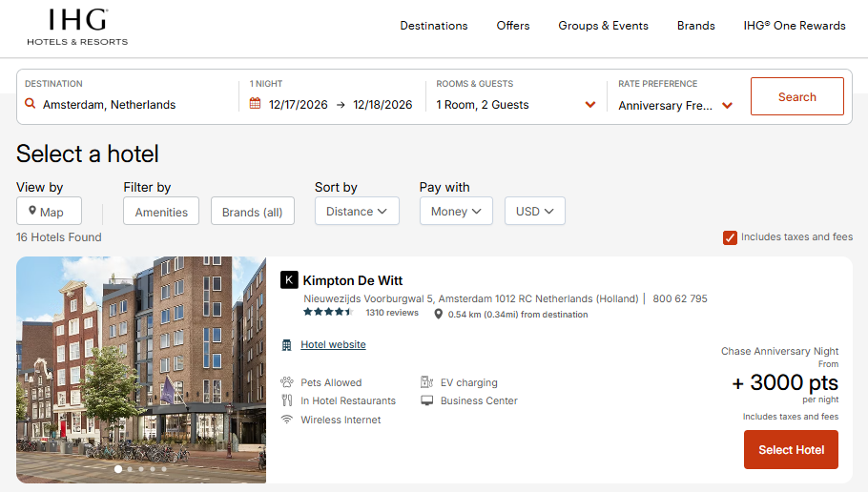This screenshot has height=492, width=868.
Task: Expand the Rate Preference dropdown
Action: coord(675,105)
